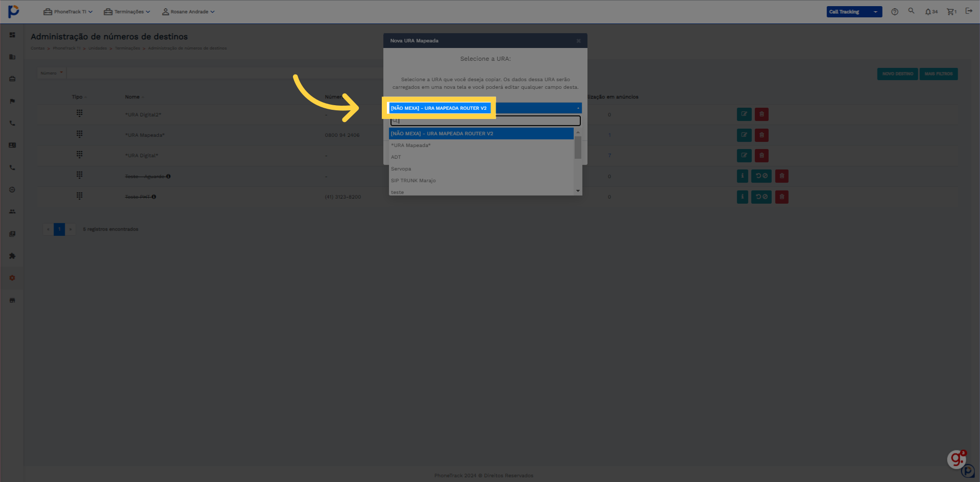Open the dashboard icon in left sidebar
Viewport: 980px width, 482px height.
pyautogui.click(x=12, y=35)
